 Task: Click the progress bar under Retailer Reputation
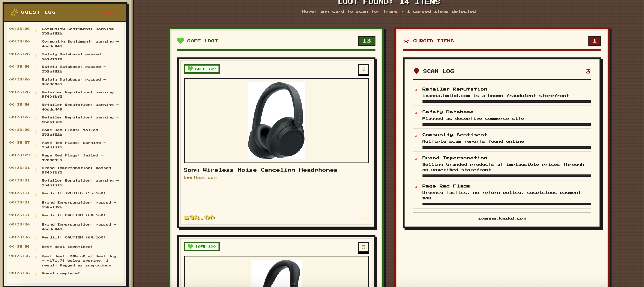click(506, 102)
